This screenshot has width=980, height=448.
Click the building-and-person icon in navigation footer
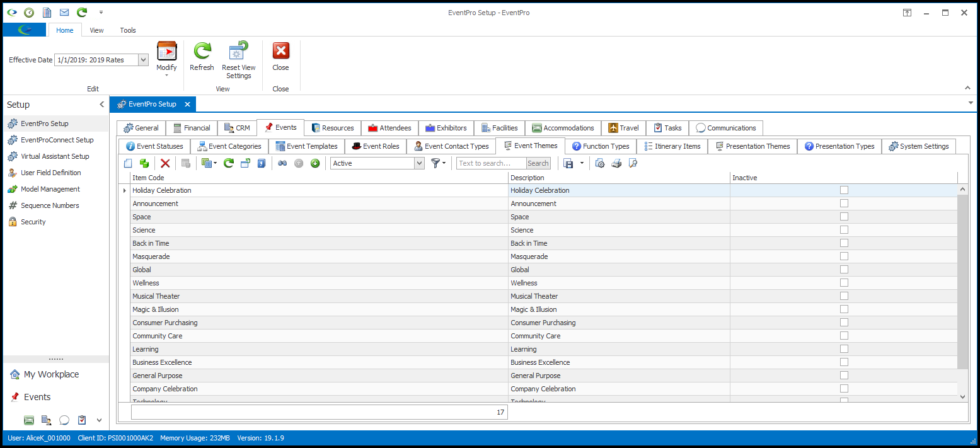point(47,420)
